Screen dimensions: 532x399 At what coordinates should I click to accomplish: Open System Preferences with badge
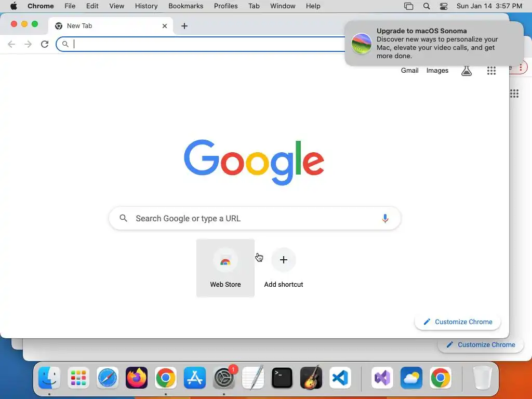[x=224, y=378]
